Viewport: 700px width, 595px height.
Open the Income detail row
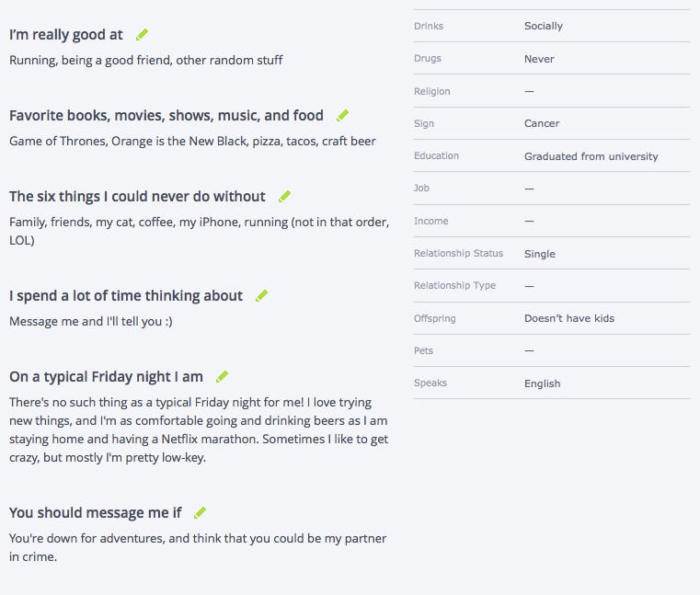[x=551, y=221]
